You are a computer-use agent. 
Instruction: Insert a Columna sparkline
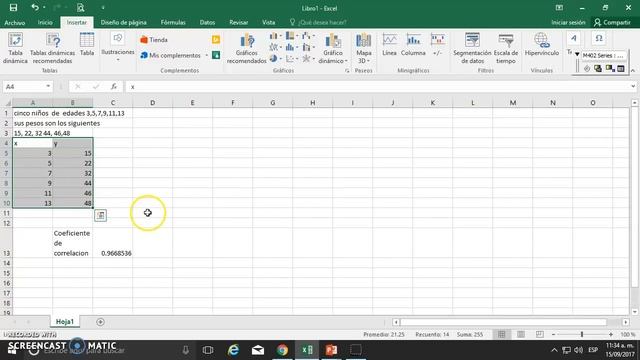click(x=413, y=45)
